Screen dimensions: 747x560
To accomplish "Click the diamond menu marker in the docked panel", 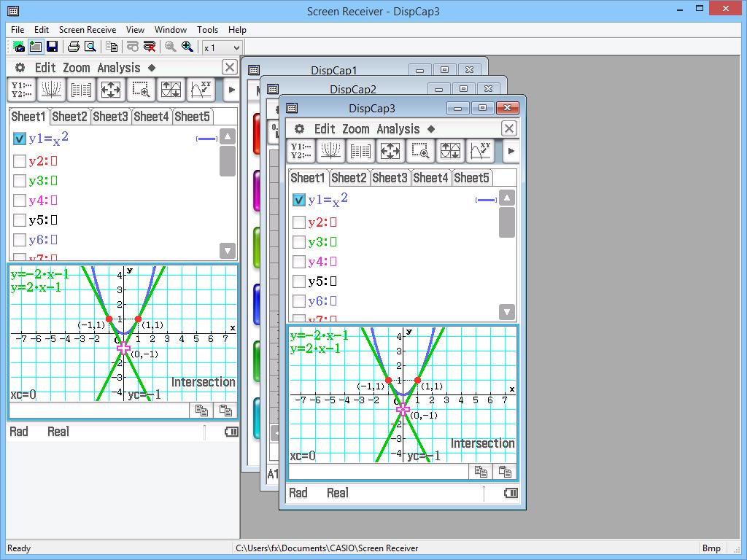I will (x=152, y=68).
